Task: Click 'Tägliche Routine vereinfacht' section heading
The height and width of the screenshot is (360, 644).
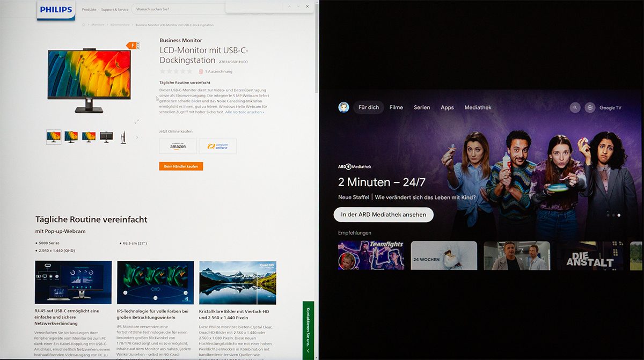Action: [x=91, y=219]
